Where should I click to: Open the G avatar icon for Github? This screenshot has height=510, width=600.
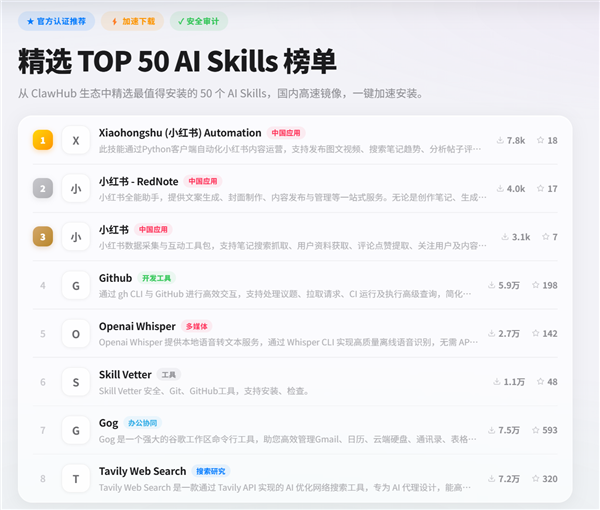click(x=76, y=285)
